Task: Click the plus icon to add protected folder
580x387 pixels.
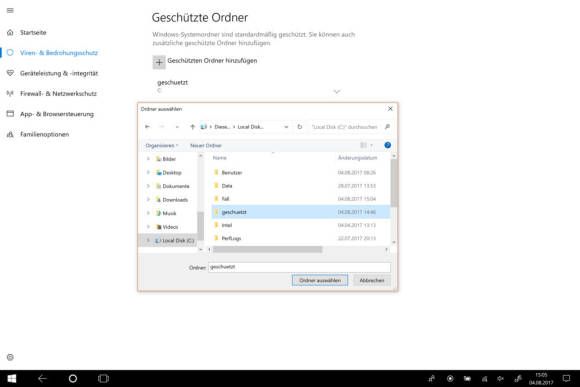Action: click(x=159, y=62)
